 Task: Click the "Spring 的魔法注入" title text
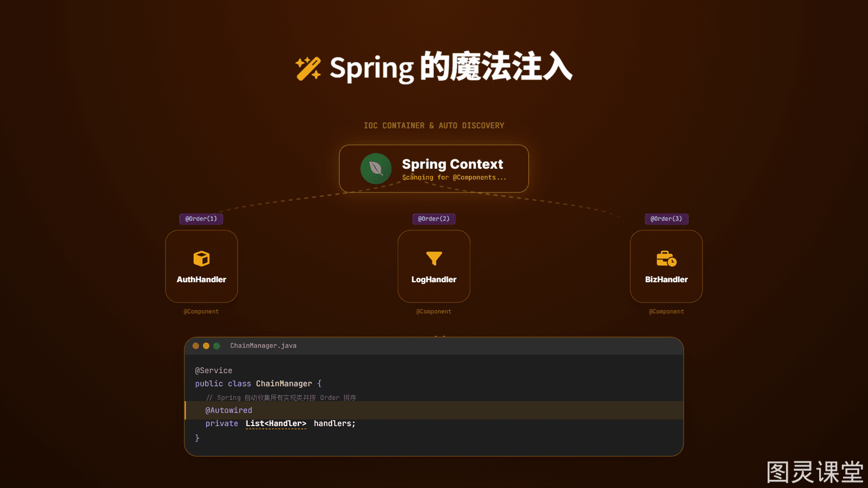[451, 67]
